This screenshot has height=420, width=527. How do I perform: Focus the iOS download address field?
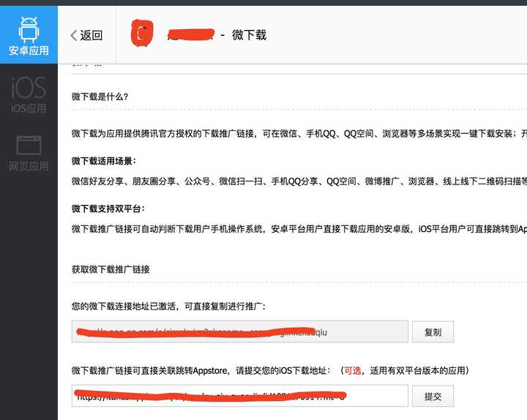(240, 396)
